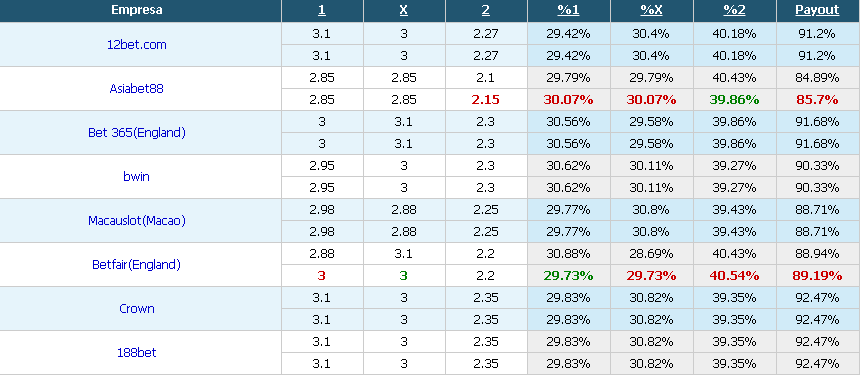
Task: Open the 12bet.com bookmaker link
Action: 137,45
